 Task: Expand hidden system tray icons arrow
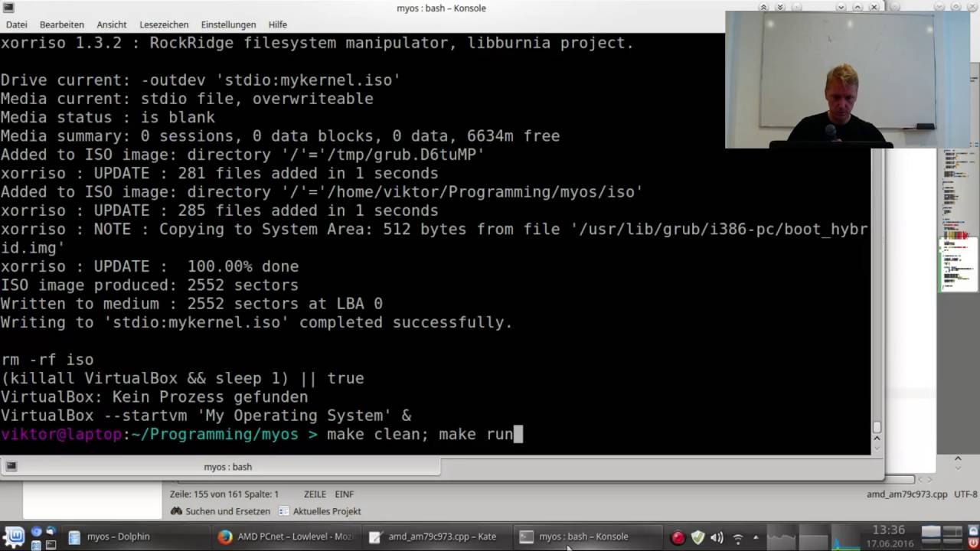click(756, 537)
